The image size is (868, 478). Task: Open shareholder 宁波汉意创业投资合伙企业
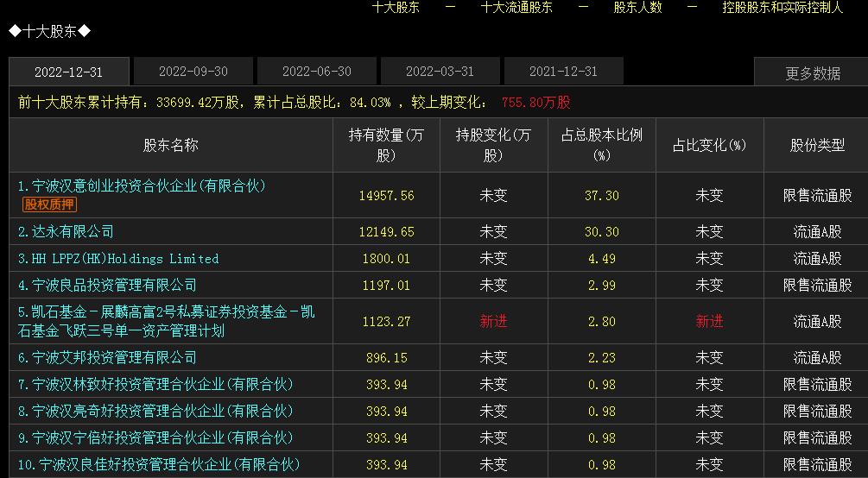tap(142, 186)
